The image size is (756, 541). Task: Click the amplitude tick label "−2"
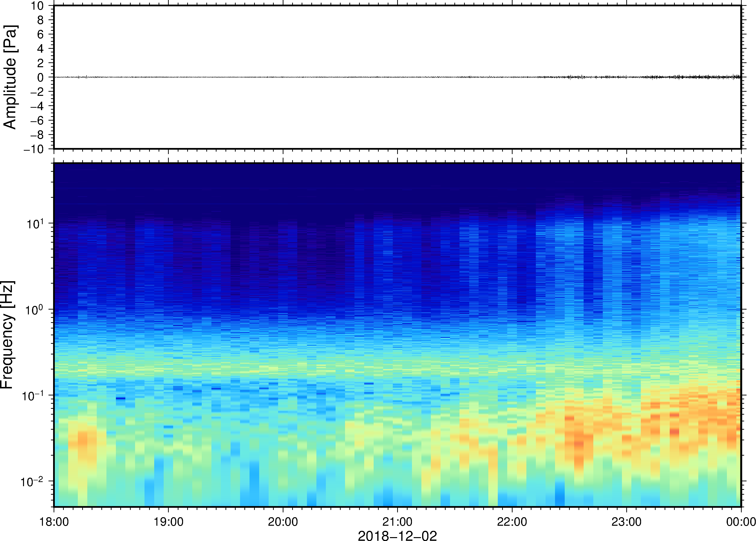pyautogui.click(x=37, y=92)
